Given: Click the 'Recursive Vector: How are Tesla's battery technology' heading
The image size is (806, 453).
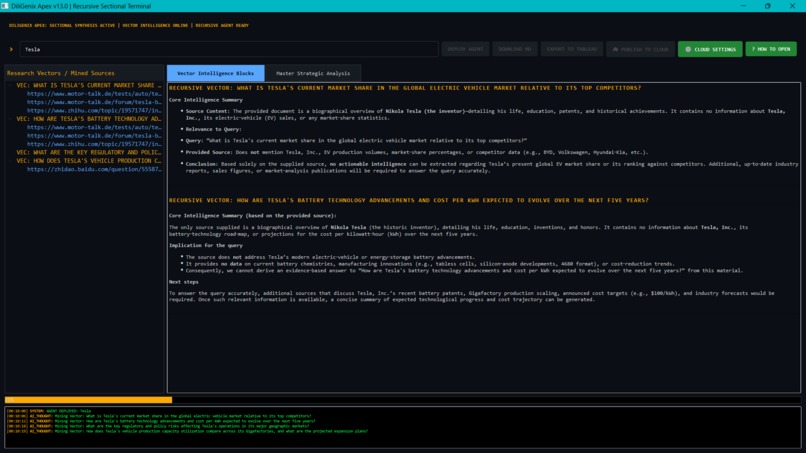Looking at the screenshot, I should coord(409,201).
